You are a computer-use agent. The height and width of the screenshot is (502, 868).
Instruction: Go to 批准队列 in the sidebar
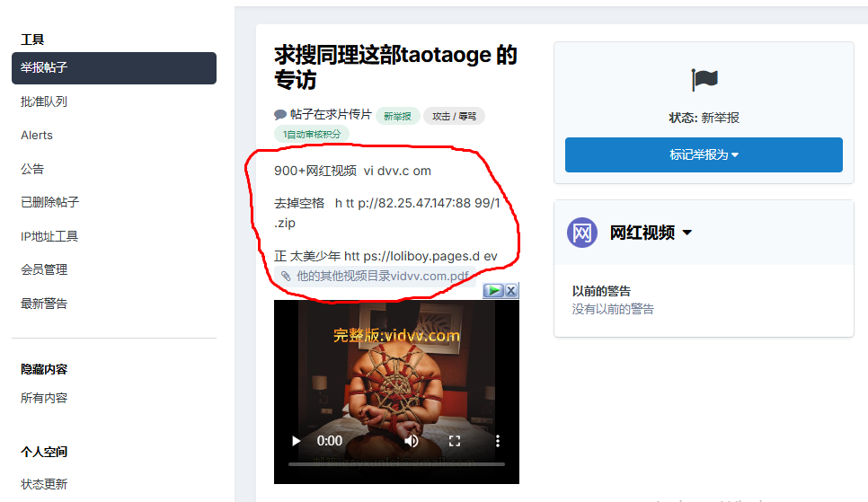(x=44, y=101)
